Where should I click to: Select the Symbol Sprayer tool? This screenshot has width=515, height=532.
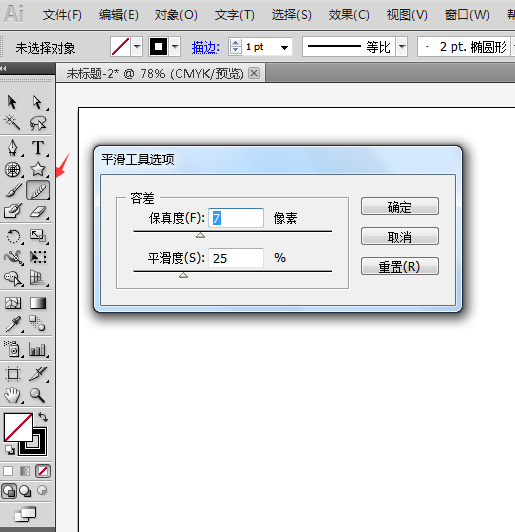[13, 349]
